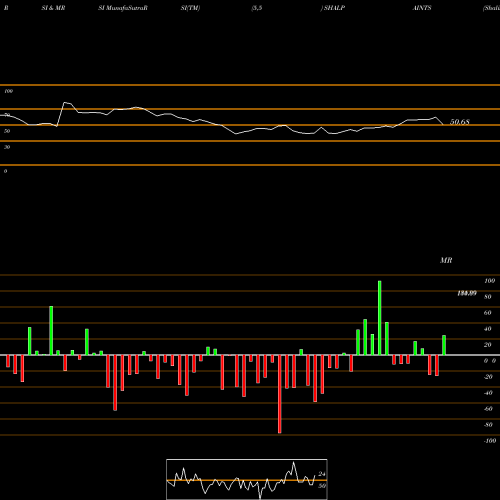Image resolution: width=500 pixels, height=500 pixels.
Task: Click the "SI & MR" header text
Action: 53,8
